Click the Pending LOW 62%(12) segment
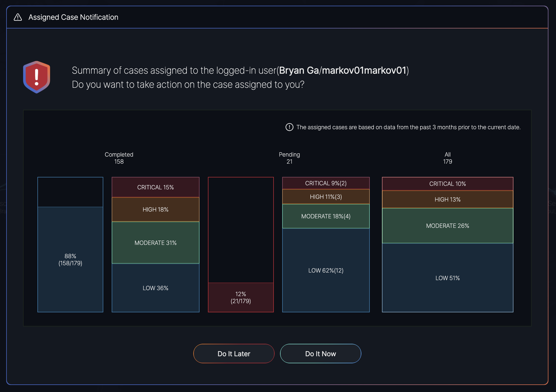 click(x=326, y=270)
